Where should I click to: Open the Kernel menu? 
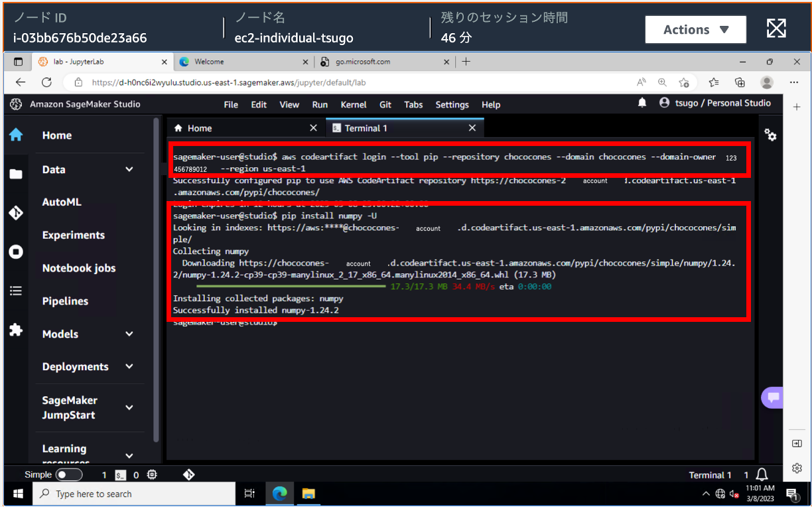pyautogui.click(x=353, y=104)
